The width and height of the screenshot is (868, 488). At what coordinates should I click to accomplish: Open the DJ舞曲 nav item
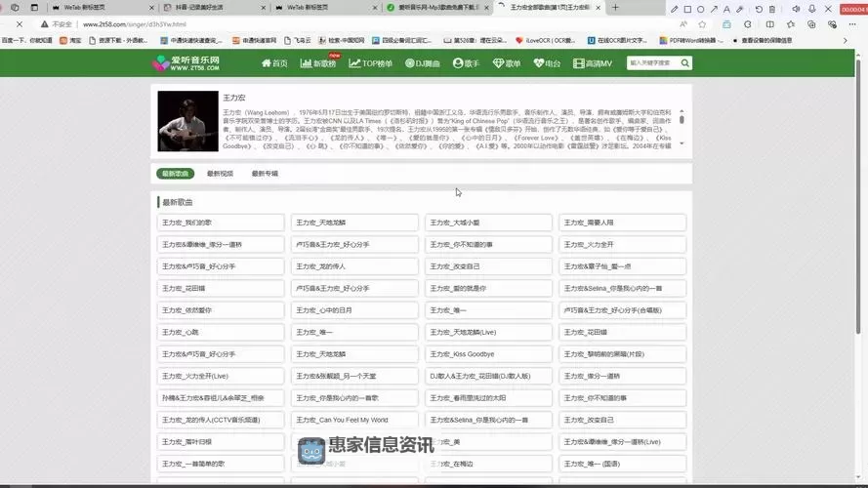click(x=423, y=63)
